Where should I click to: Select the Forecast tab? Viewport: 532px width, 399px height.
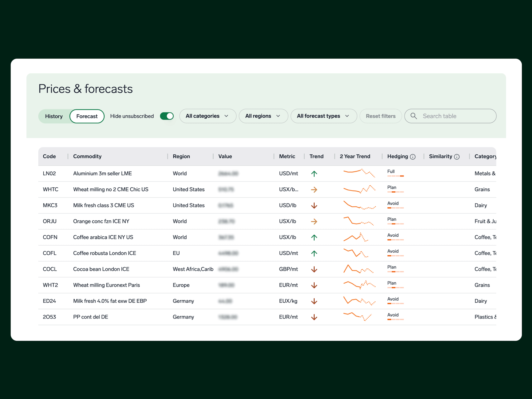(87, 116)
